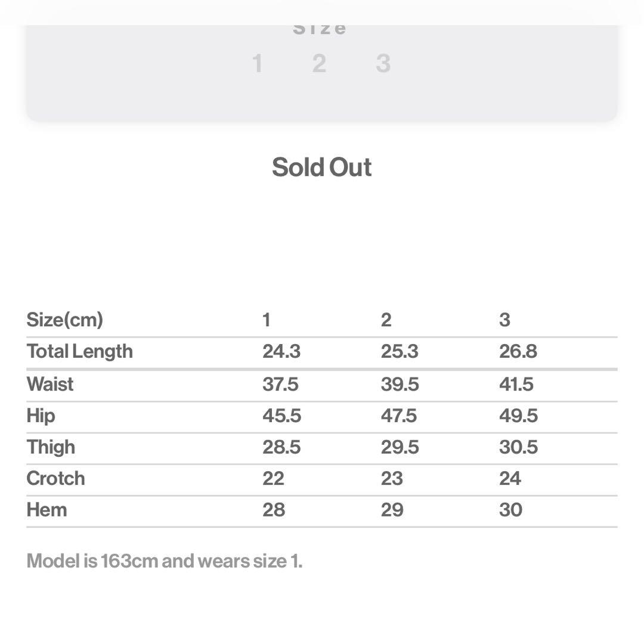The height and width of the screenshot is (644, 644).
Task: Click the Thigh row label
Action: 51,447
